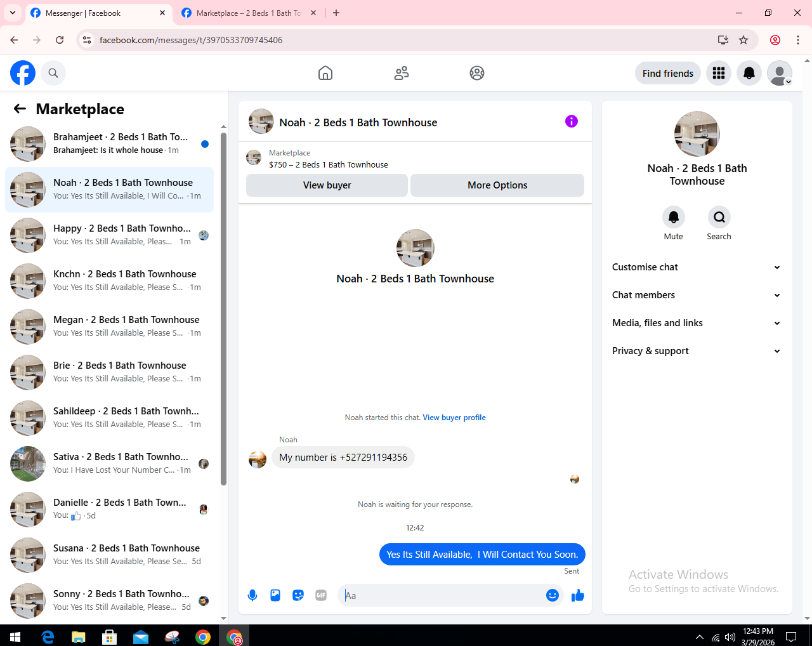Go back using the Marketplace back arrow

(20, 109)
